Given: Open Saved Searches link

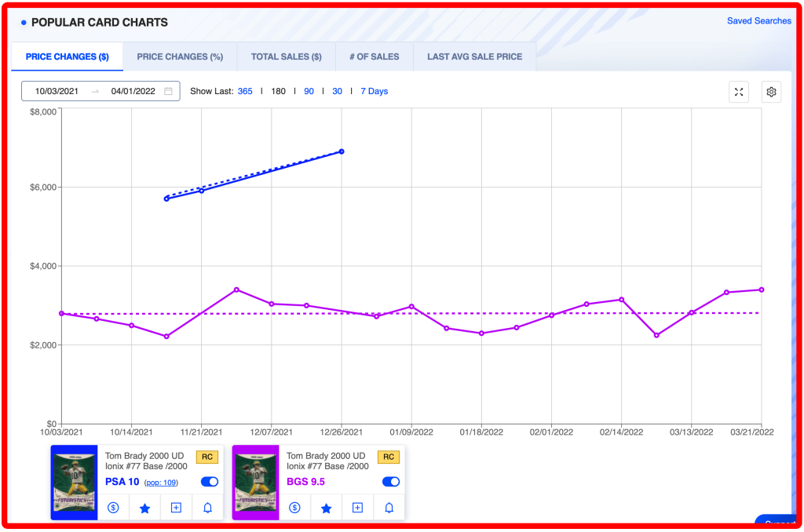Looking at the screenshot, I should 759,21.
